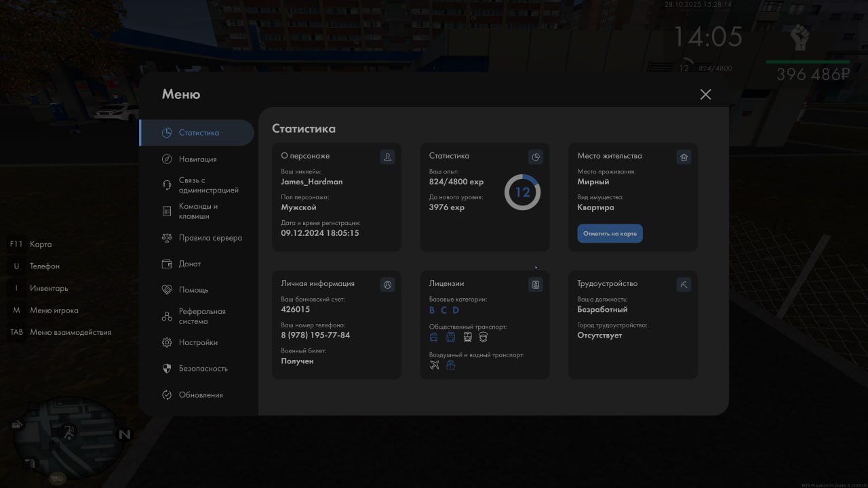Click the registration date 09.12.2024 18:05:15
The width and height of the screenshot is (868, 488).
pyautogui.click(x=320, y=233)
